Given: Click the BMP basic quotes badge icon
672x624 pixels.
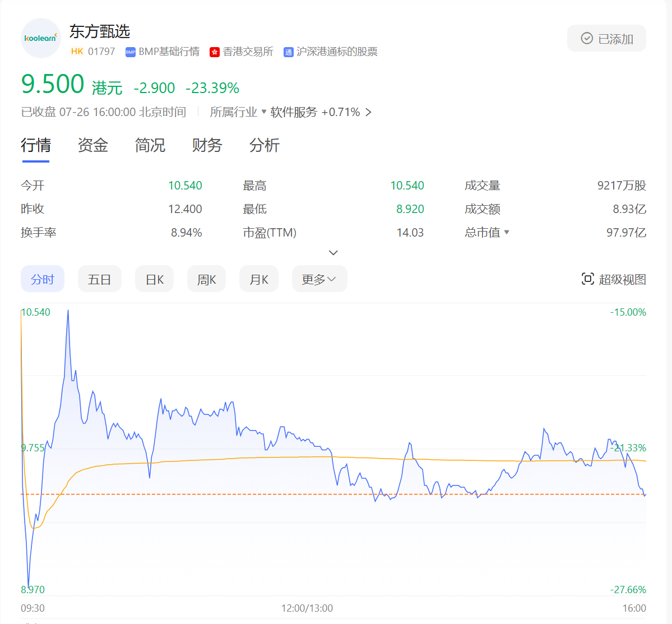Looking at the screenshot, I should [x=131, y=52].
